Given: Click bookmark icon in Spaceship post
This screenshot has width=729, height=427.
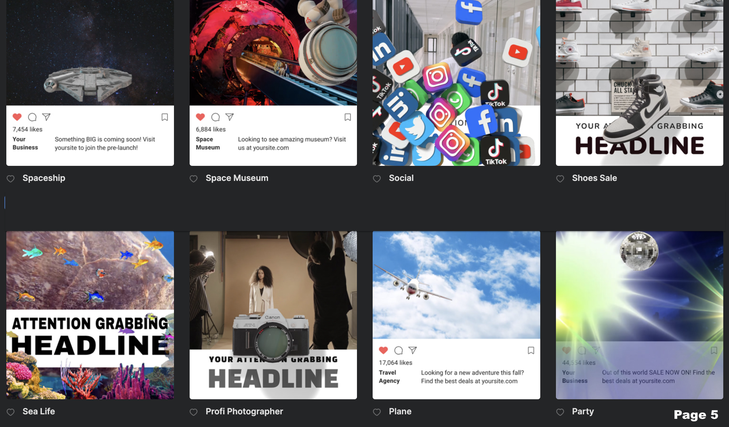Looking at the screenshot, I should (x=165, y=117).
